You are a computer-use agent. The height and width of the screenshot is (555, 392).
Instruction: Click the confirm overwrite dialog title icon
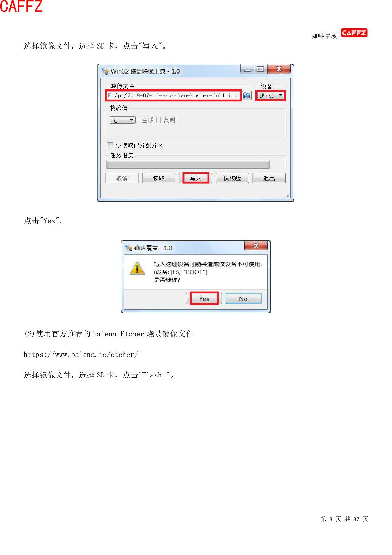pyautogui.click(x=129, y=248)
